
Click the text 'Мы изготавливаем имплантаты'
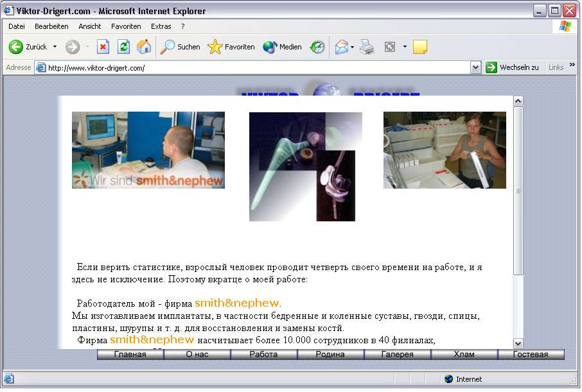click(x=143, y=316)
